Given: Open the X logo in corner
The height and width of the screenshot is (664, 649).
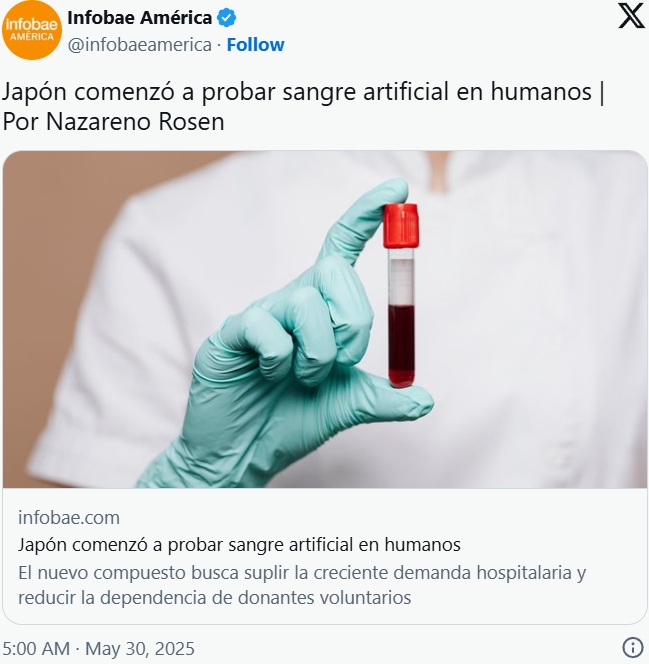Looking at the screenshot, I should (631, 16).
